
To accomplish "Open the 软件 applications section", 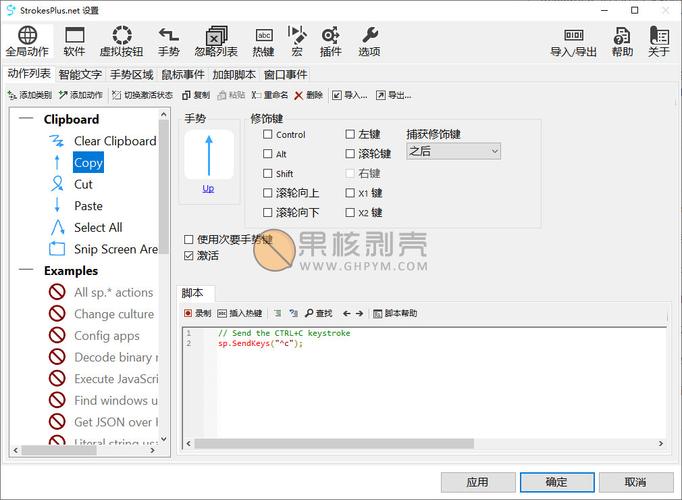I will [74, 42].
